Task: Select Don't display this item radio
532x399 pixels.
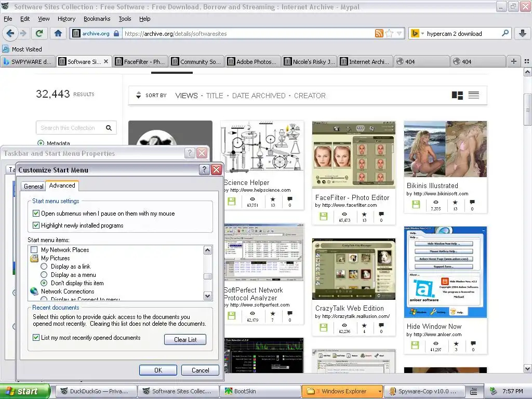Action: pos(44,283)
